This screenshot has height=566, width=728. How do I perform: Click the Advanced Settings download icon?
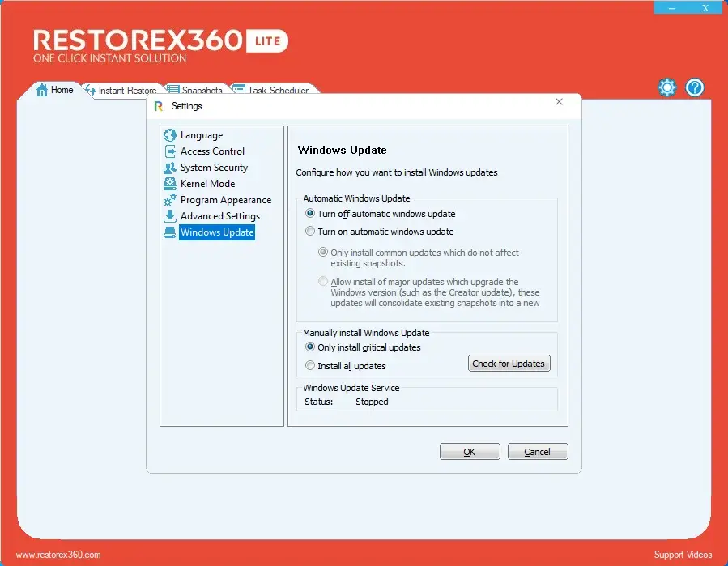(170, 216)
